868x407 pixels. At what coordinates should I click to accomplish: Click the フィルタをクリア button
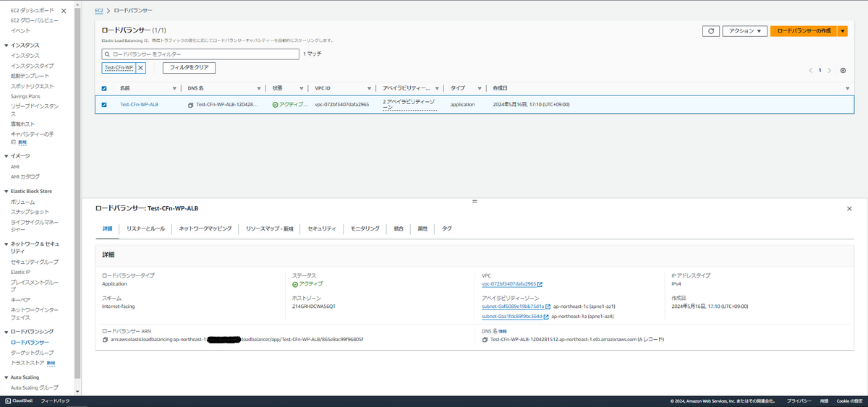pyautogui.click(x=189, y=68)
